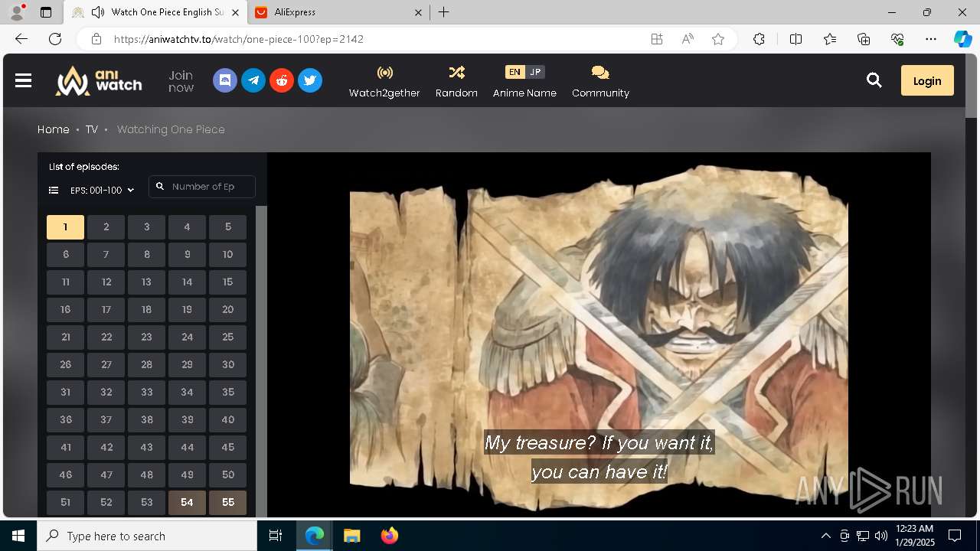Go to TV breadcrumb

coord(92,129)
